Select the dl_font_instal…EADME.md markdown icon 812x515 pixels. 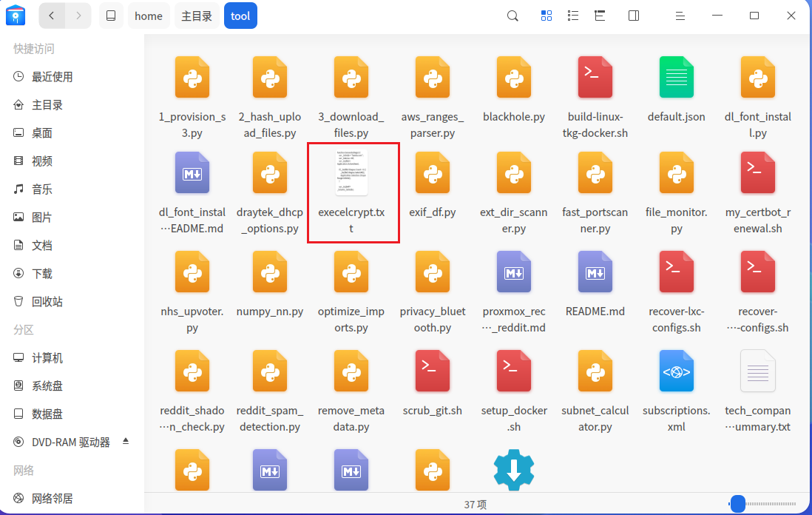[x=192, y=172]
